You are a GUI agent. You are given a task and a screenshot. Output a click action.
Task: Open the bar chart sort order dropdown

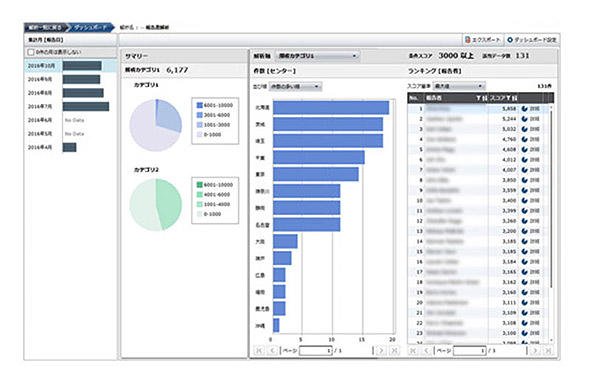[295, 87]
